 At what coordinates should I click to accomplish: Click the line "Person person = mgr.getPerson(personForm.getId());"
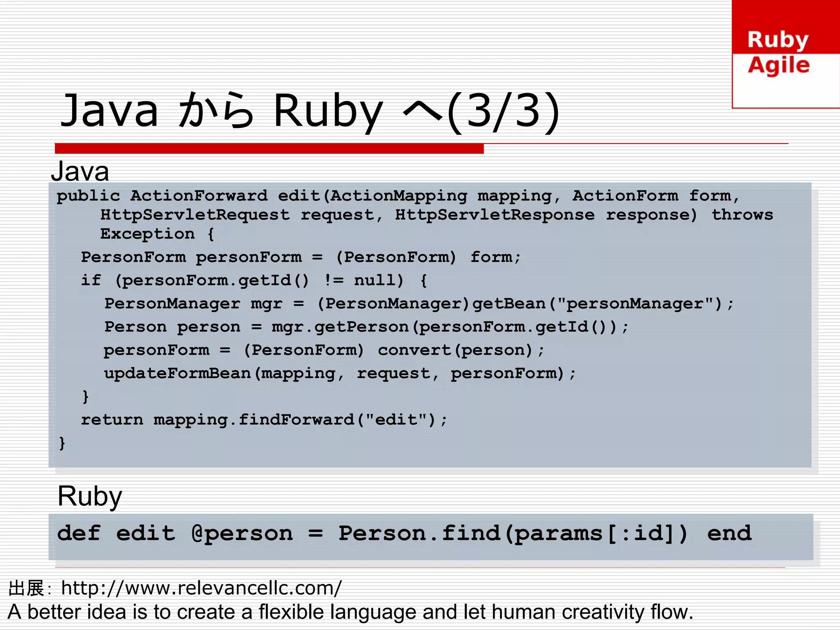366,327
